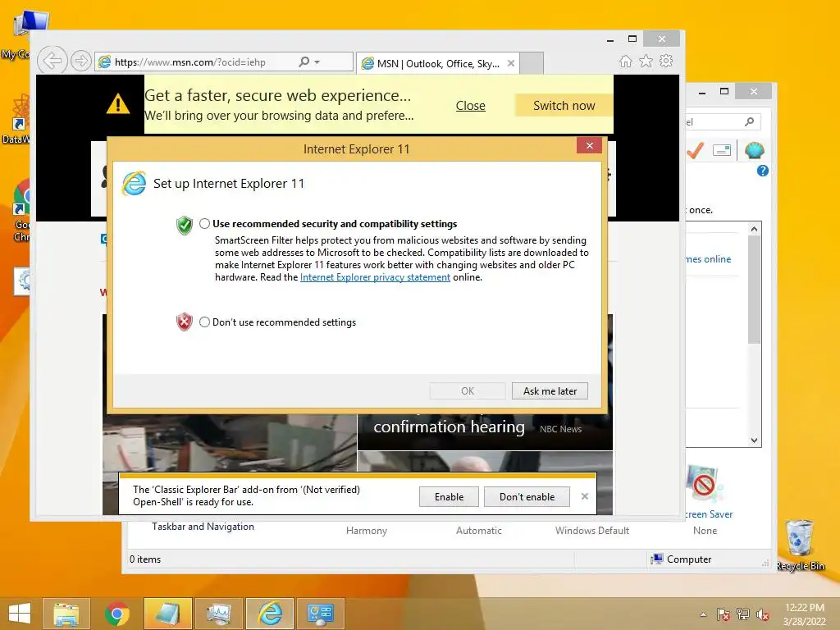Click search box in background window
Screen dimensions: 840x630
(x=722, y=122)
